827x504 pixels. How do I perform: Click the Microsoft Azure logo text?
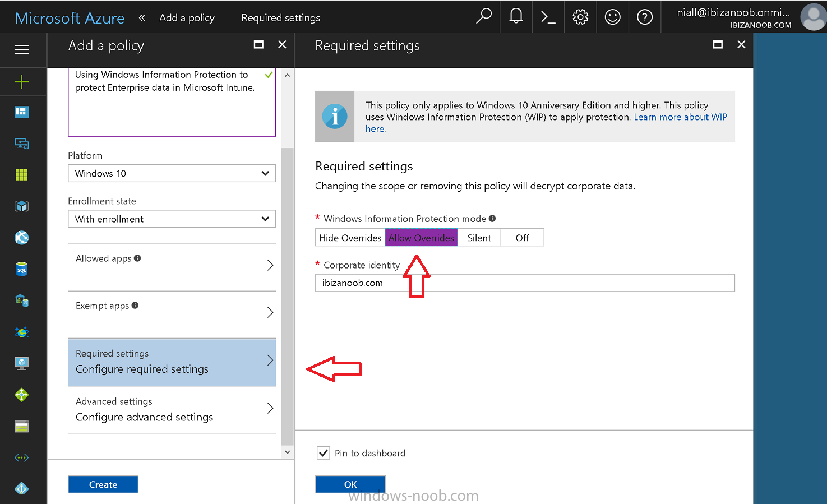[70, 18]
